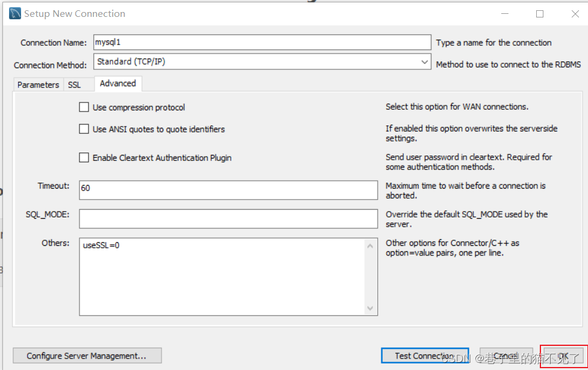This screenshot has width=588, height=370.
Task: Click the 'Send user password in cleartext' description
Action: pos(469,161)
